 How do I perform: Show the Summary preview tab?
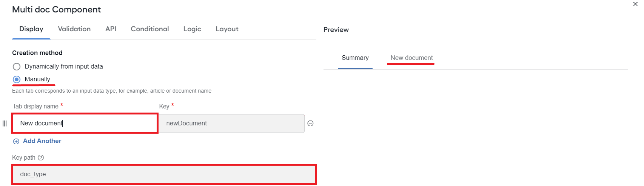[x=355, y=58]
